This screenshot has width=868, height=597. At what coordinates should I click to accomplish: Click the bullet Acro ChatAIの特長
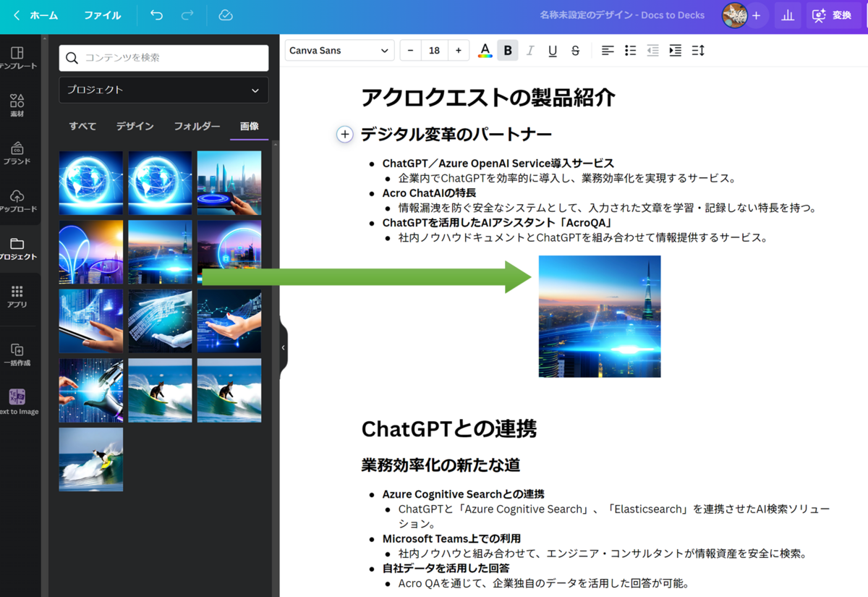(x=429, y=193)
